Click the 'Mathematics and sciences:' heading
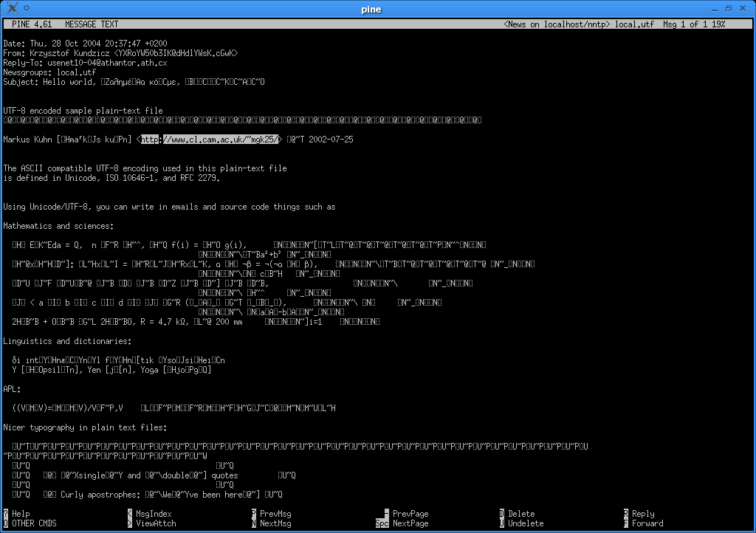The image size is (756, 533). click(x=58, y=226)
